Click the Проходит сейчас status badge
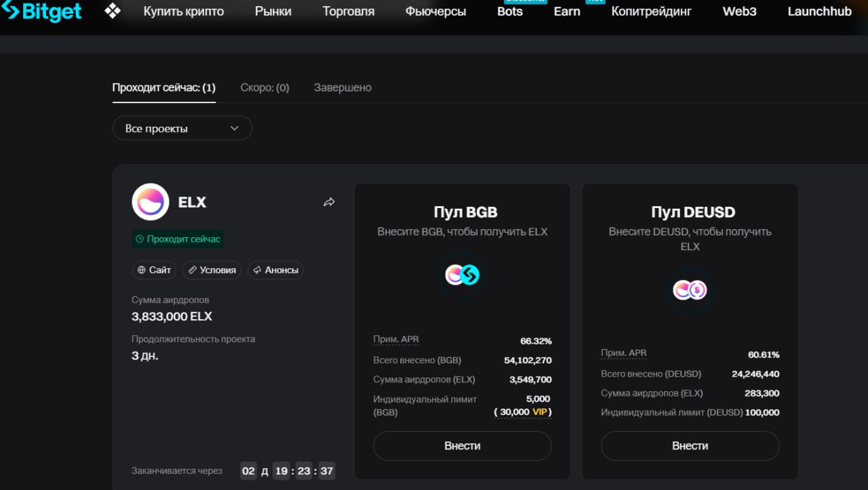Viewport: 868px width, 490px height. (178, 239)
